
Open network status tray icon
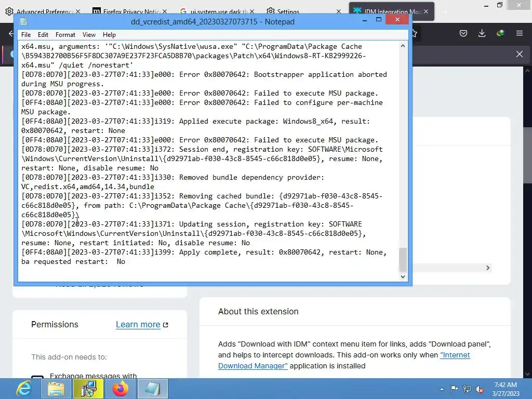tap(467, 389)
